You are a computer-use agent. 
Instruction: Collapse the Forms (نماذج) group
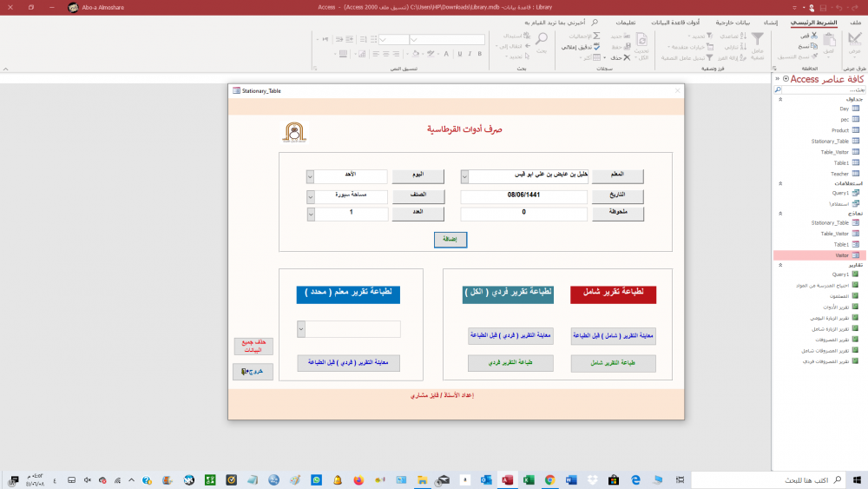pyautogui.click(x=780, y=213)
